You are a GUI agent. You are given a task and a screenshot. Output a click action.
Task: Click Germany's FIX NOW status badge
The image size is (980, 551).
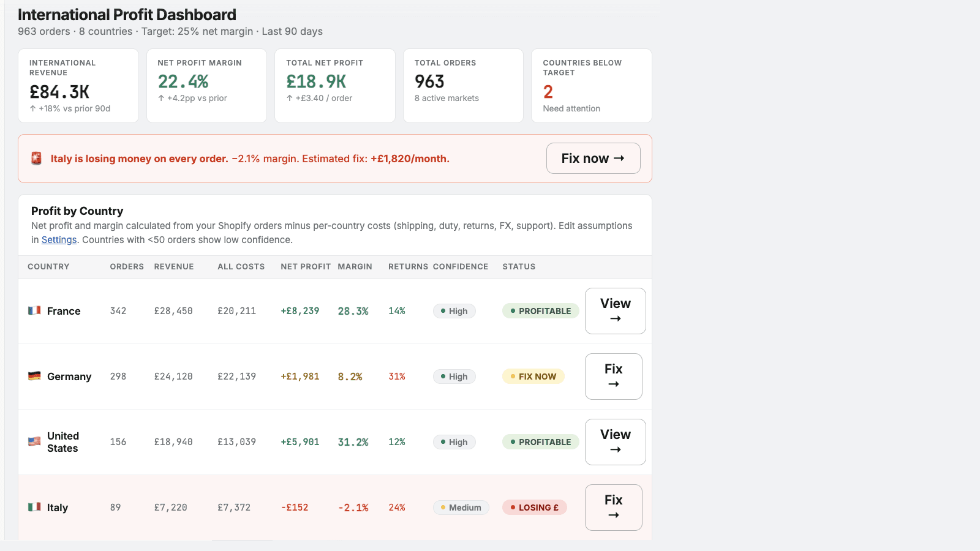533,377
